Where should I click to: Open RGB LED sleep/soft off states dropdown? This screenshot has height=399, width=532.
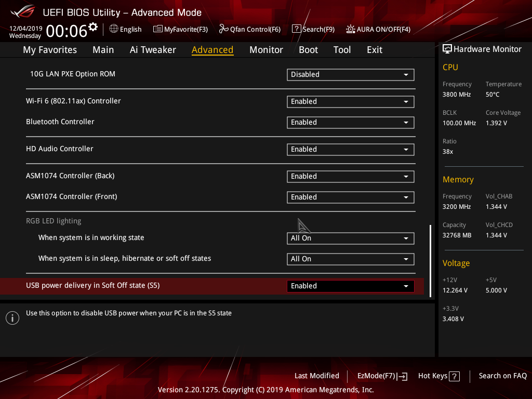(x=351, y=259)
